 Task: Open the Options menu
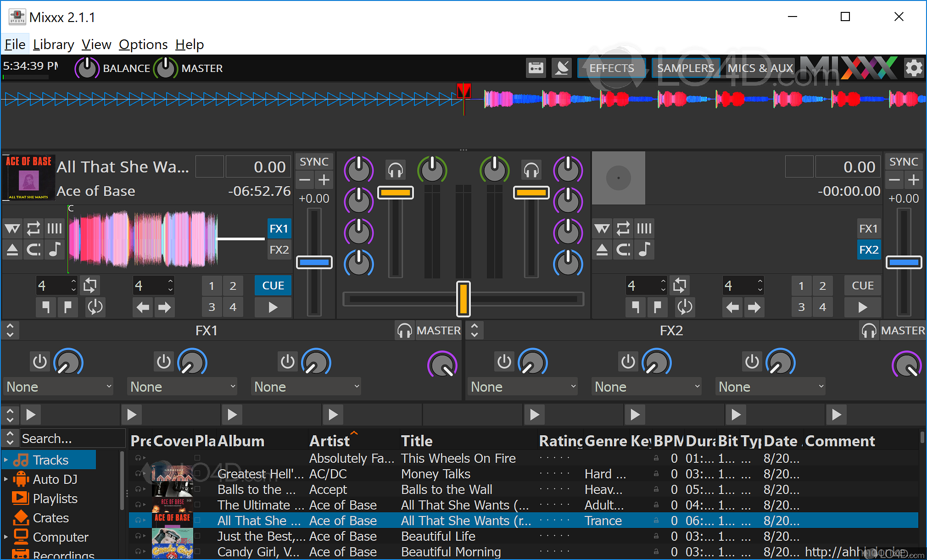pos(143,44)
